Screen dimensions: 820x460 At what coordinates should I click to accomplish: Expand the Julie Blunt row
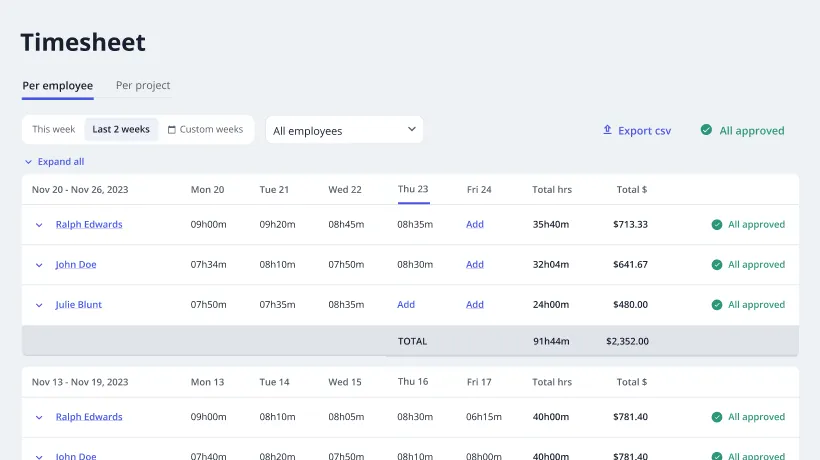coord(39,305)
